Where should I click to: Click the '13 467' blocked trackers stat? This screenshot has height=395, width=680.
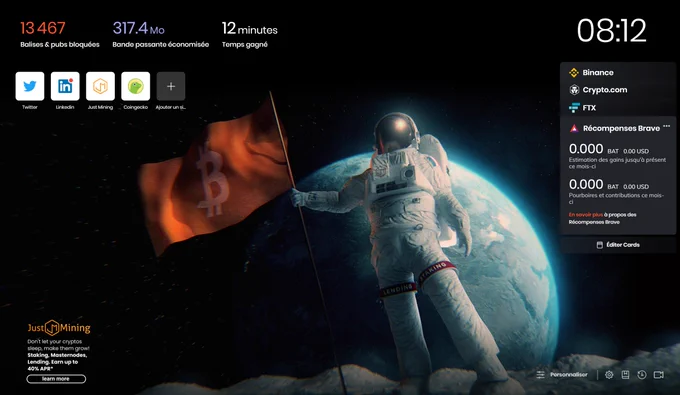43,29
